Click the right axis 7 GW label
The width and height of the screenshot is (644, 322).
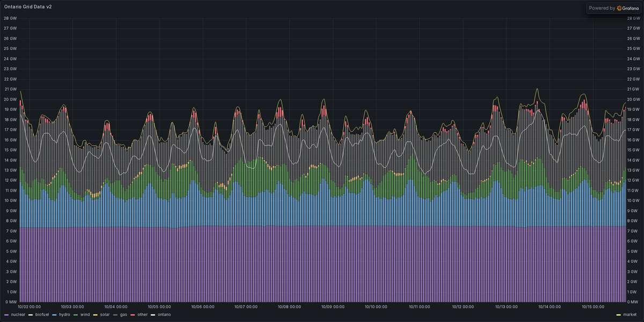633,231
